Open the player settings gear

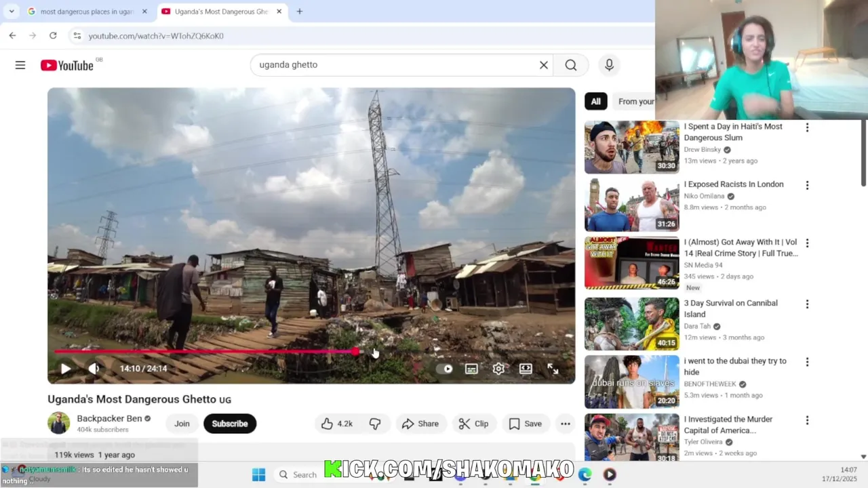[x=498, y=369]
